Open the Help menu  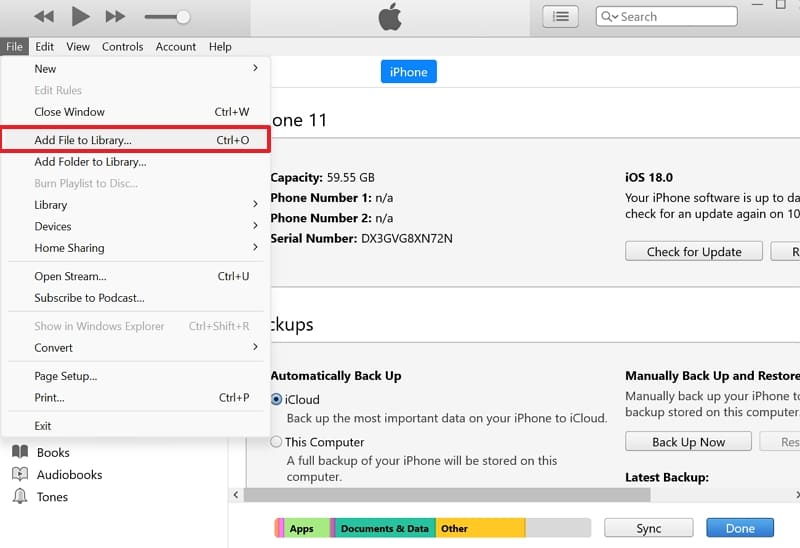click(220, 46)
